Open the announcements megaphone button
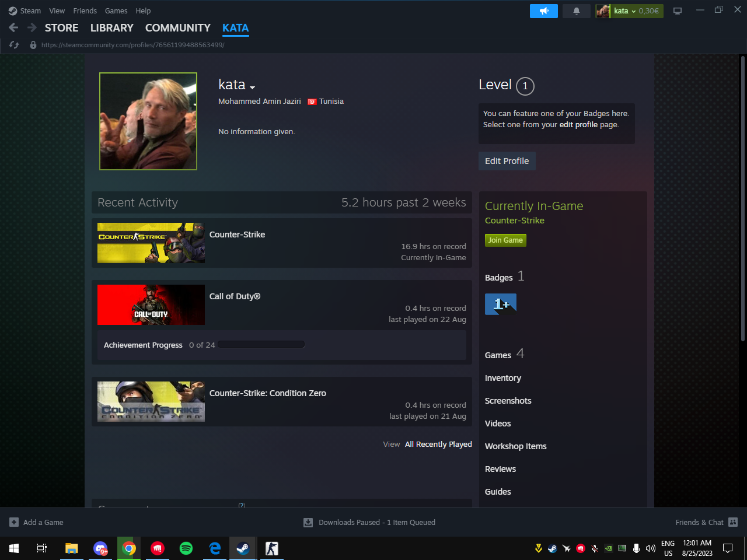747x560 pixels. click(543, 11)
